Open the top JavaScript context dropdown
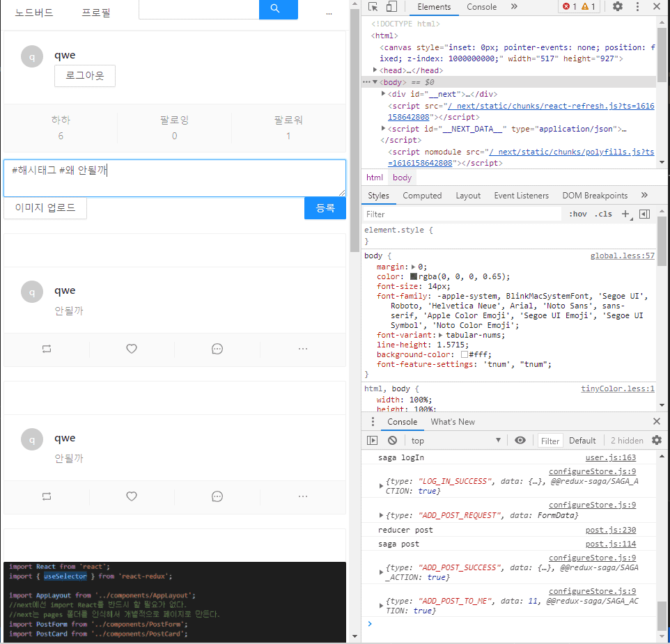The height and width of the screenshot is (644, 670). 455,441
